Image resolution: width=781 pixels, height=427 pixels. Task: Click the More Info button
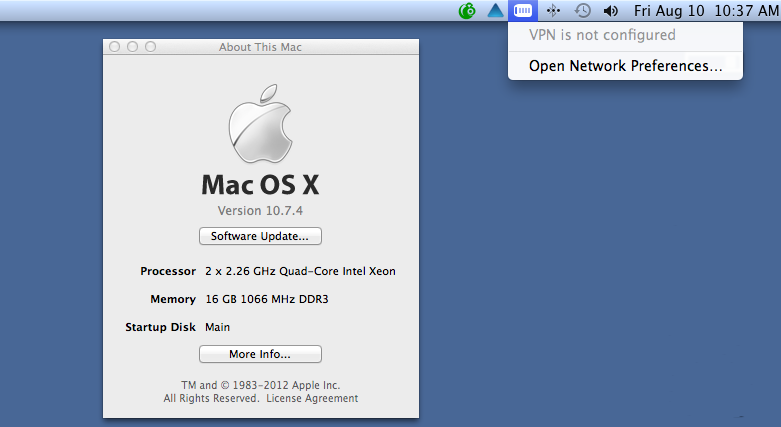click(x=260, y=354)
